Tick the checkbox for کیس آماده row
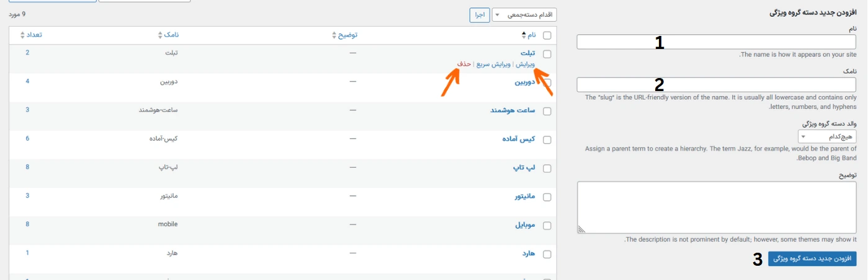This screenshot has width=868, height=280. [547, 140]
